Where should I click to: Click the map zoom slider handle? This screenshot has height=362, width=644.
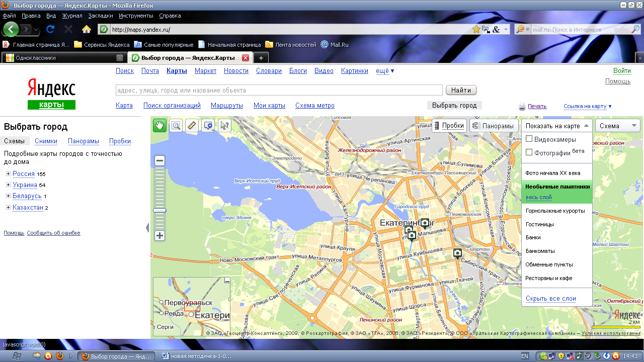tap(159, 210)
